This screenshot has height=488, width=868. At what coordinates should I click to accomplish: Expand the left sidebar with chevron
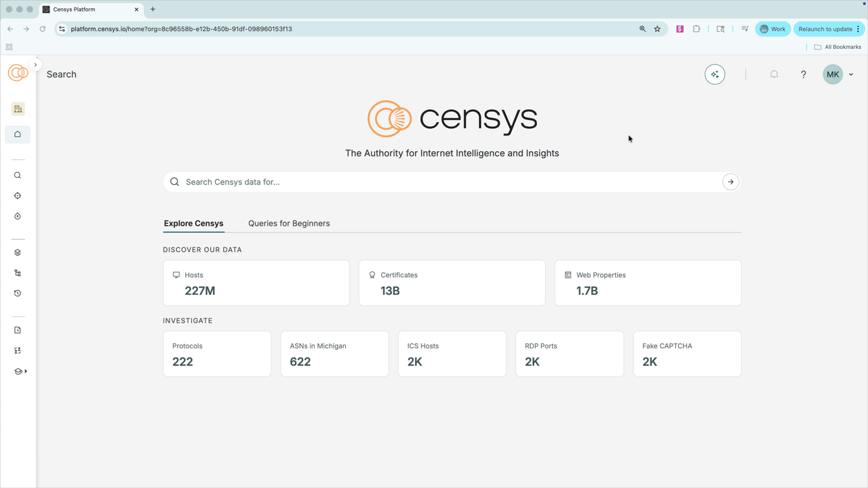(x=35, y=65)
